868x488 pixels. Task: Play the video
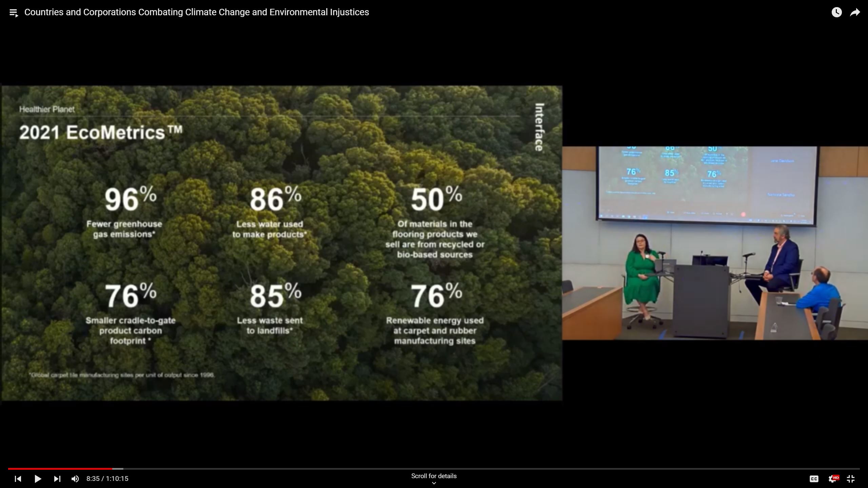38,479
